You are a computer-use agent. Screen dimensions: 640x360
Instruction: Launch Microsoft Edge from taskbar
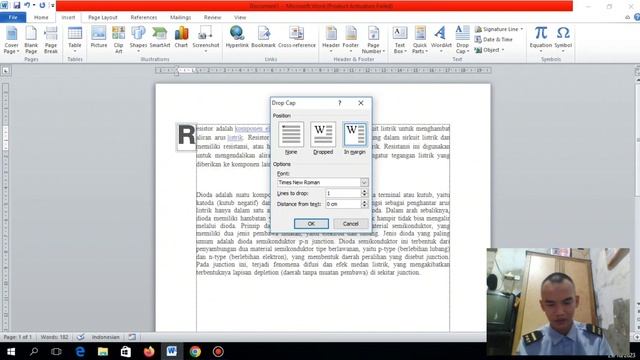point(80,351)
